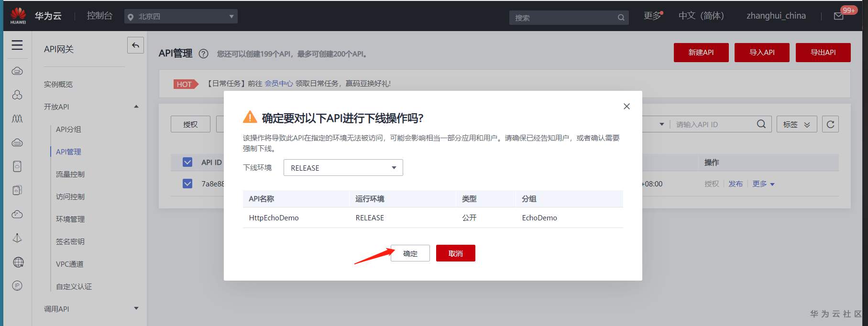Click the first cloud service sidebar icon
This screenshot has height=326, width=868.
[x=17, y=71]
